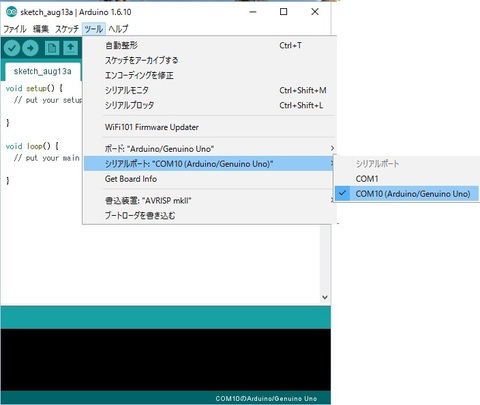
Task: Click the Upload arrow toolbar icon
Action: pyautogui.click(x=30, y=48)
